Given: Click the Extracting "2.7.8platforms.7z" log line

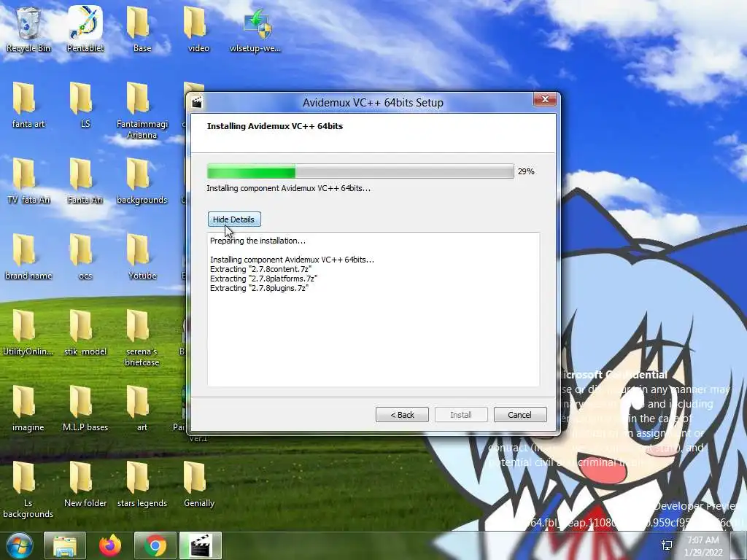Looking at the screenshot, I should (x=263, y=279).
